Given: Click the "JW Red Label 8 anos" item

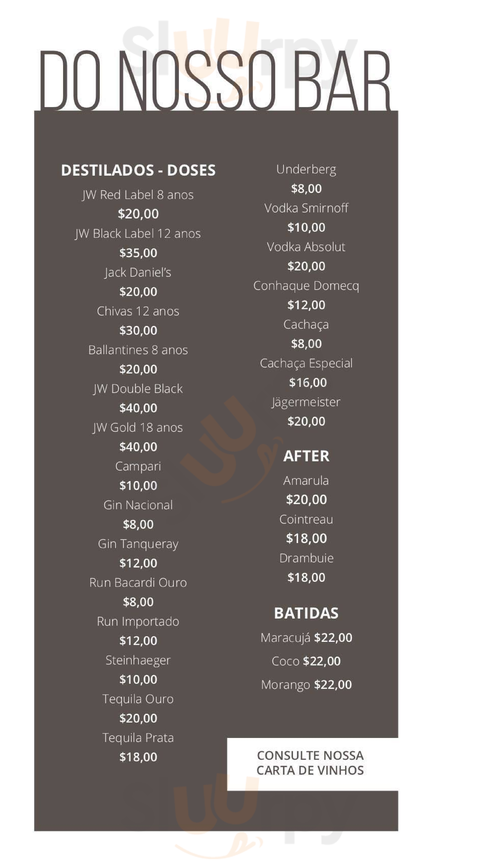Looking at the screenshot, I should [138, 195].
